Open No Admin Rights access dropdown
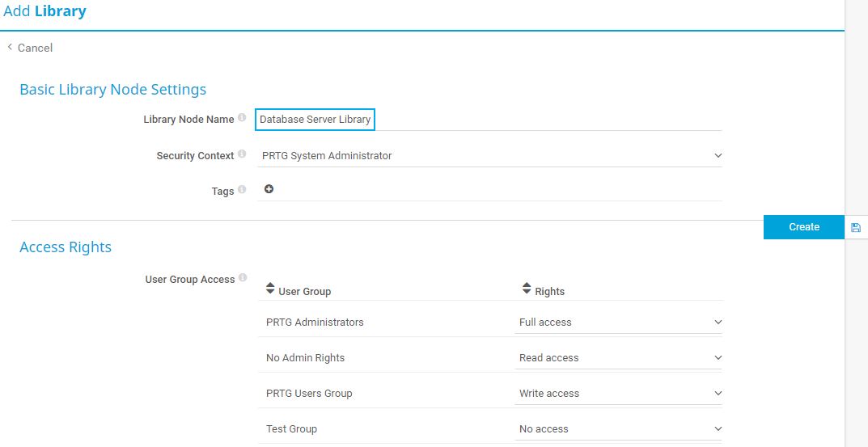 click(x=619, y=357)
